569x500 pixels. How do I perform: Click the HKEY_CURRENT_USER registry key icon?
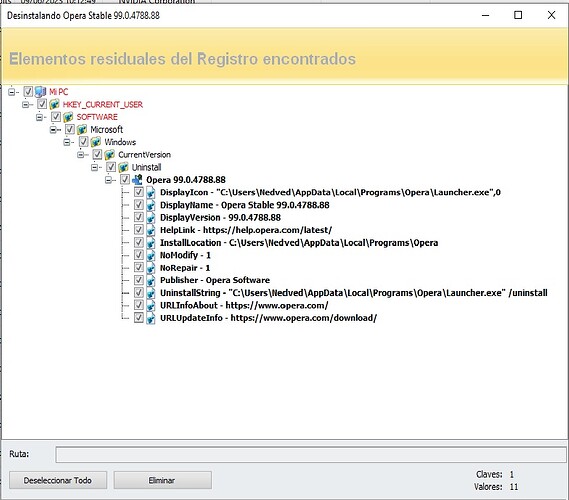click(54, 104)
